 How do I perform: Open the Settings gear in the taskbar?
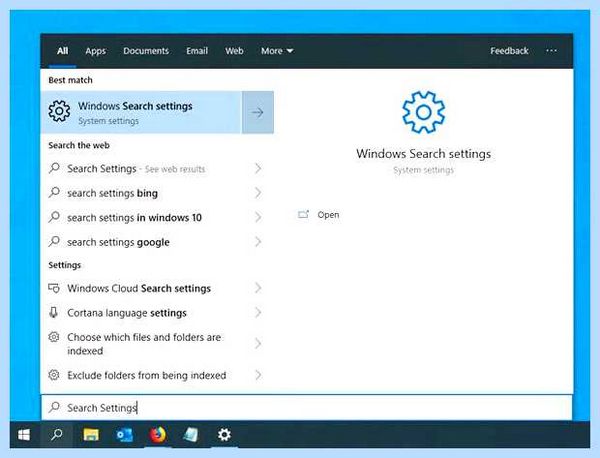[224, 435]
